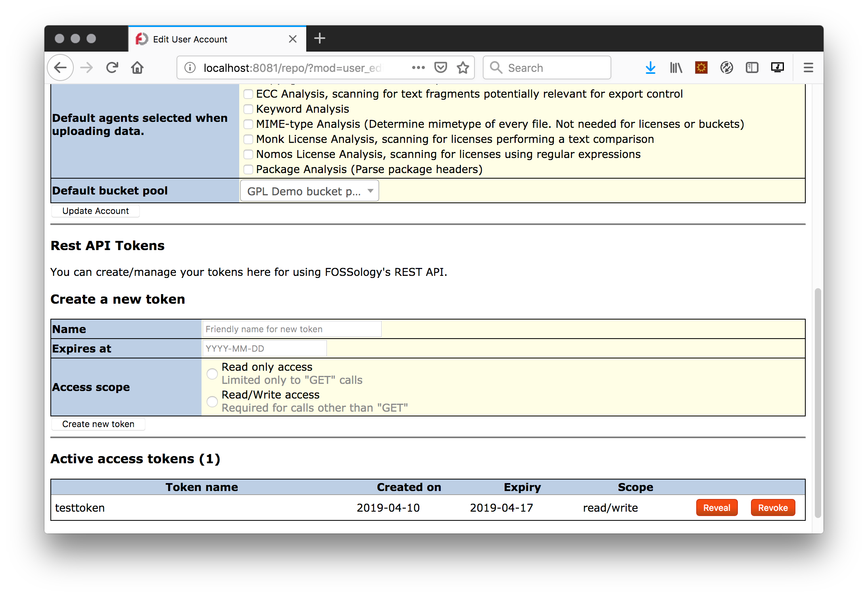Click the Expiry column header
Viewport: 868px width, 597px height.
(x=522, y=487)
